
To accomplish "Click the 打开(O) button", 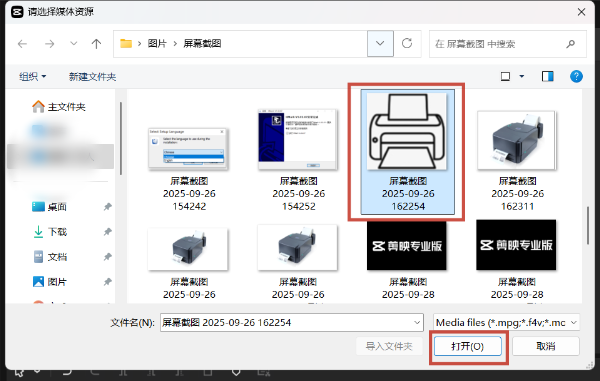I will 468,346.
